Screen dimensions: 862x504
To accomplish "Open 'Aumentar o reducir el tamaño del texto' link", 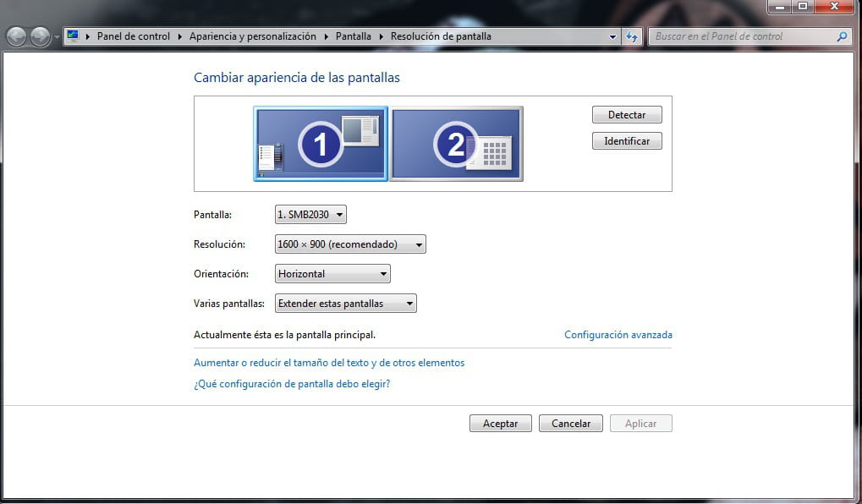I will click(x=329, y=363).
